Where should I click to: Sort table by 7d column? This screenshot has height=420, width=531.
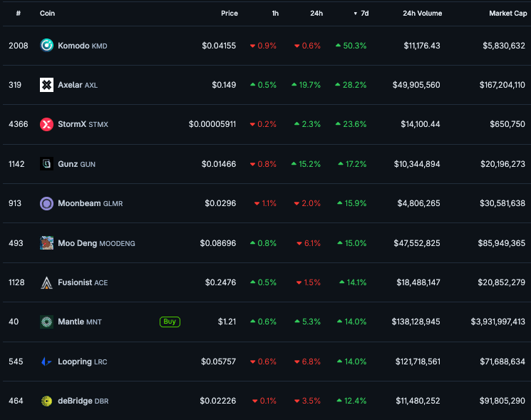[361, 14]
